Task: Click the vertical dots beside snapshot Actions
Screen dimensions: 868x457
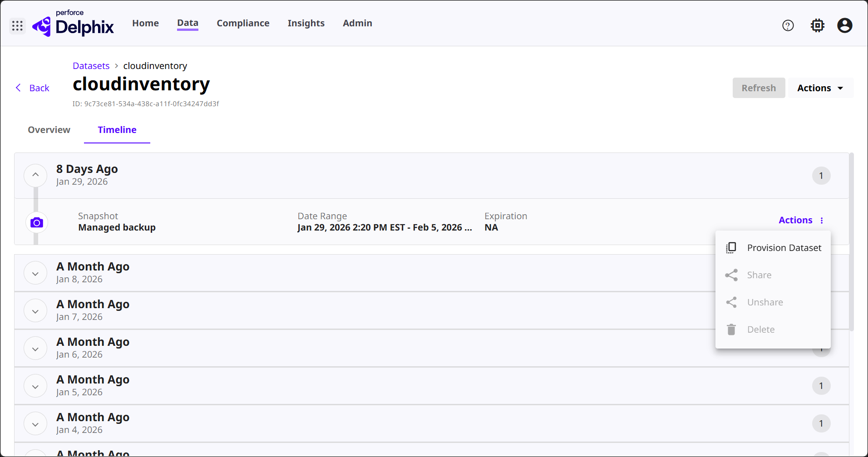Action: [x=822, y=221]
